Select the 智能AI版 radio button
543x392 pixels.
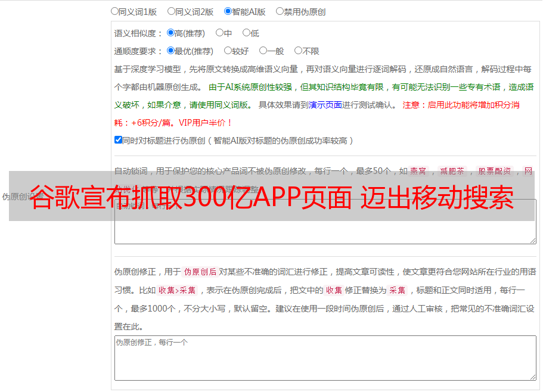click(x=228, y=11)
